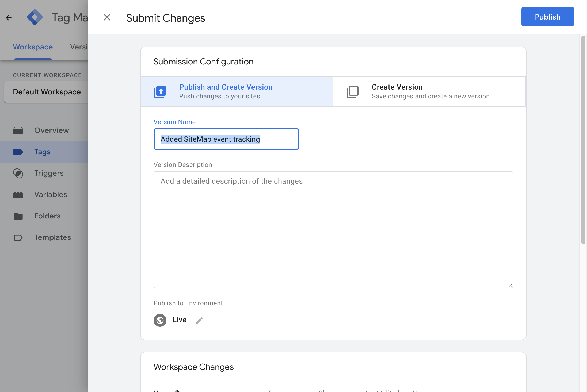Viewport: 587px width, 392px height.
Task: Click into the Version Description textarea
Action: point(333,230)
